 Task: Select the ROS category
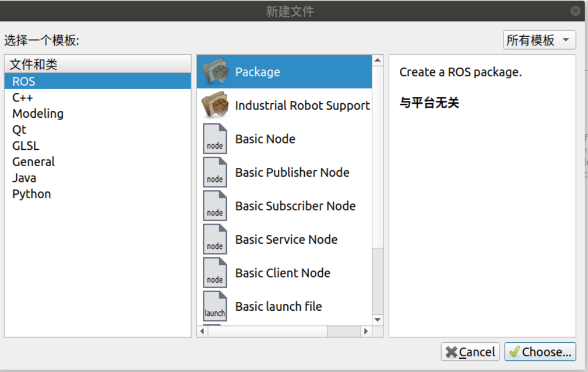coord(97,81)
